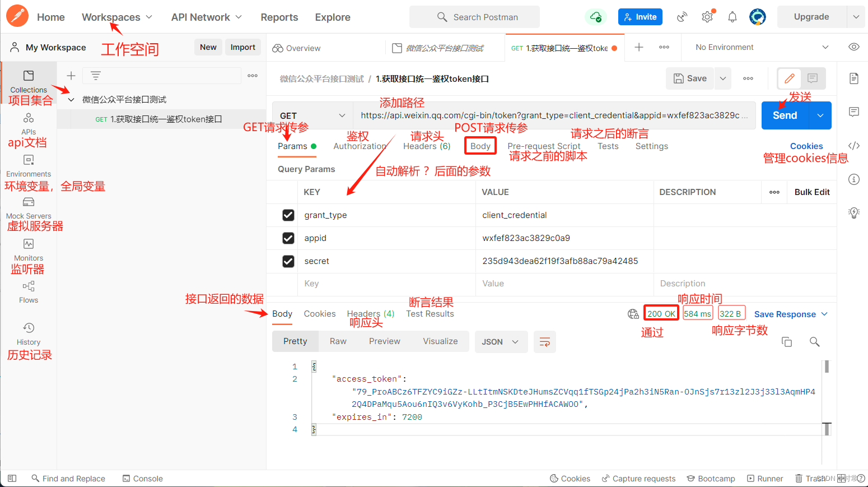Screen dimensions: 868x487
Task: Open tab bar three-dot options
Action: point(664,47)
